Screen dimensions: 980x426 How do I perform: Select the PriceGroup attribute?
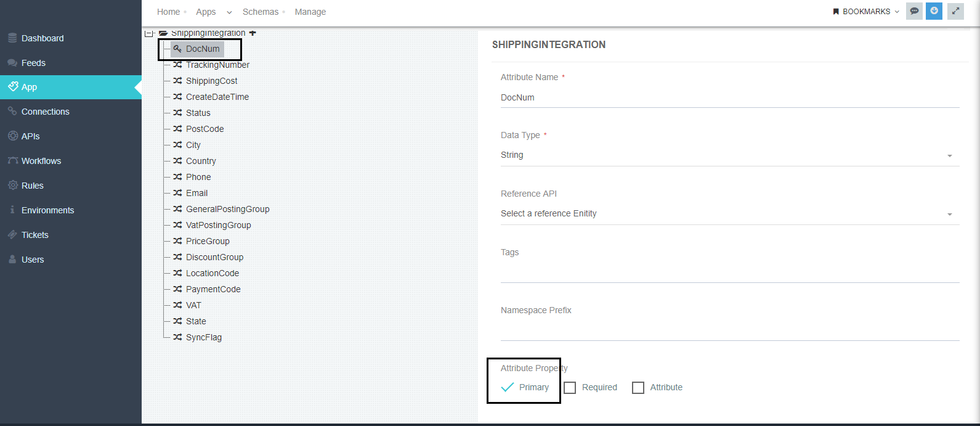(208, 241)
